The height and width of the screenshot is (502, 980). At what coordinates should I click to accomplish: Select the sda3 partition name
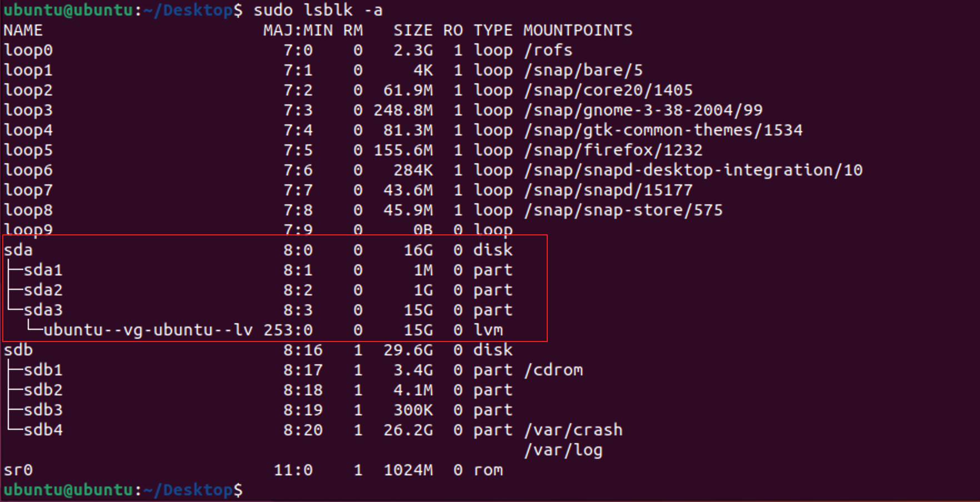[x=43, y=310]
